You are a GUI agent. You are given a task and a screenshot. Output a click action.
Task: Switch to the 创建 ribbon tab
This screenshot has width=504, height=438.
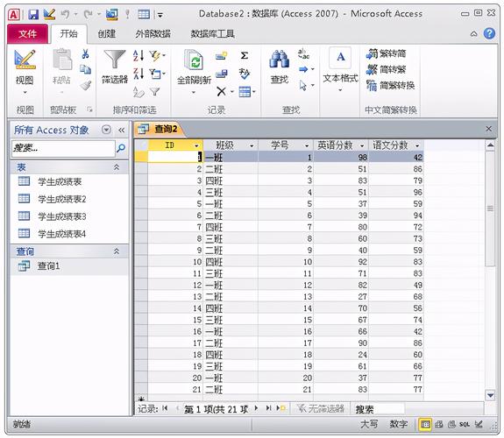(107, 33)
